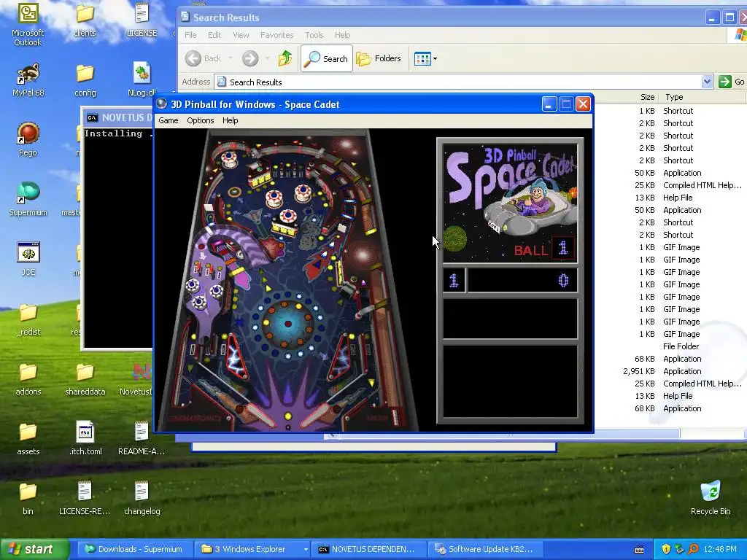Screen dimensions: 747x560
Task: Select the _redist folder on desktop
Action: [28, 319]
